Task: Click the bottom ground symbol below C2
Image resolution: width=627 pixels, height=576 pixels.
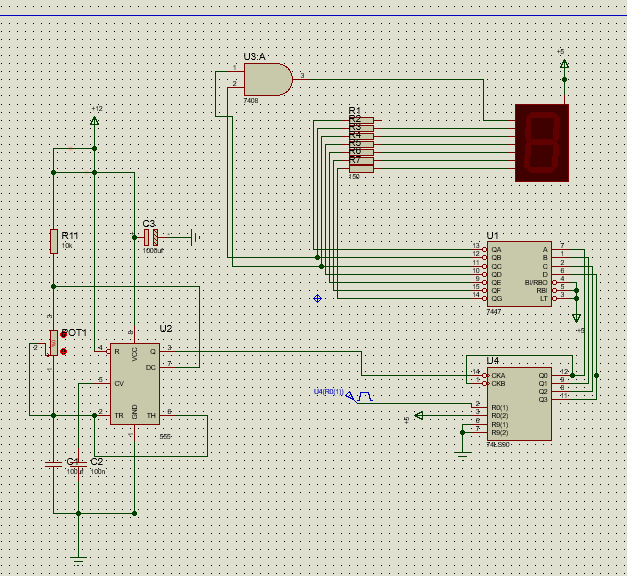Action: (78, 560)
